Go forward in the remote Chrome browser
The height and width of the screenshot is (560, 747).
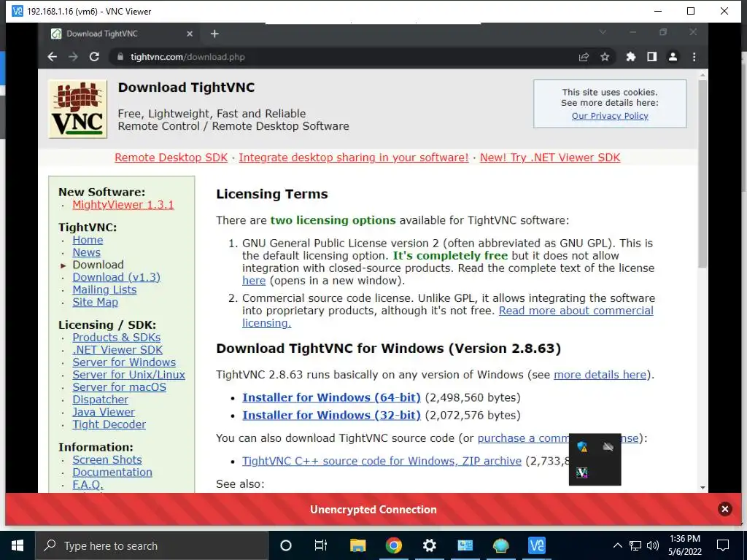[x=73, y=57]
